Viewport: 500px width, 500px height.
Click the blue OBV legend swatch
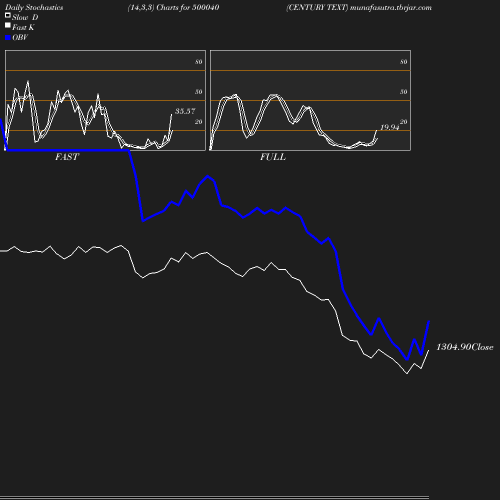coord(8,38)
